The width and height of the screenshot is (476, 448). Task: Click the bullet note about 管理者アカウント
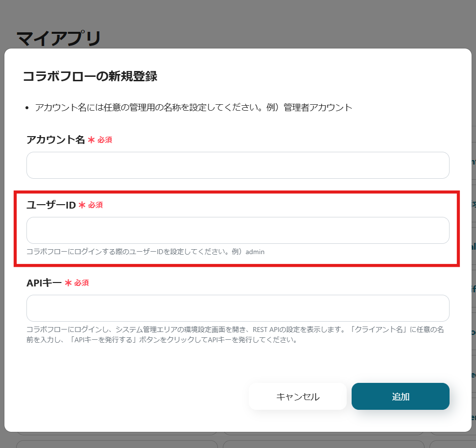tap(193, 107)
